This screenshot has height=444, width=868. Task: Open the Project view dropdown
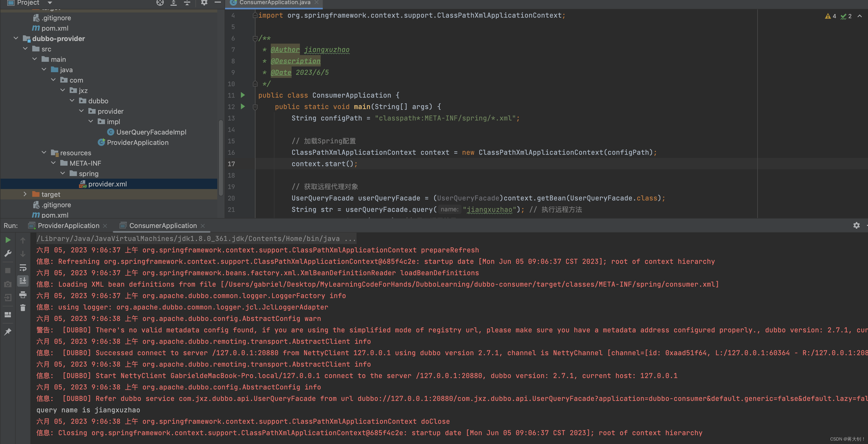[x=50, y=3]
